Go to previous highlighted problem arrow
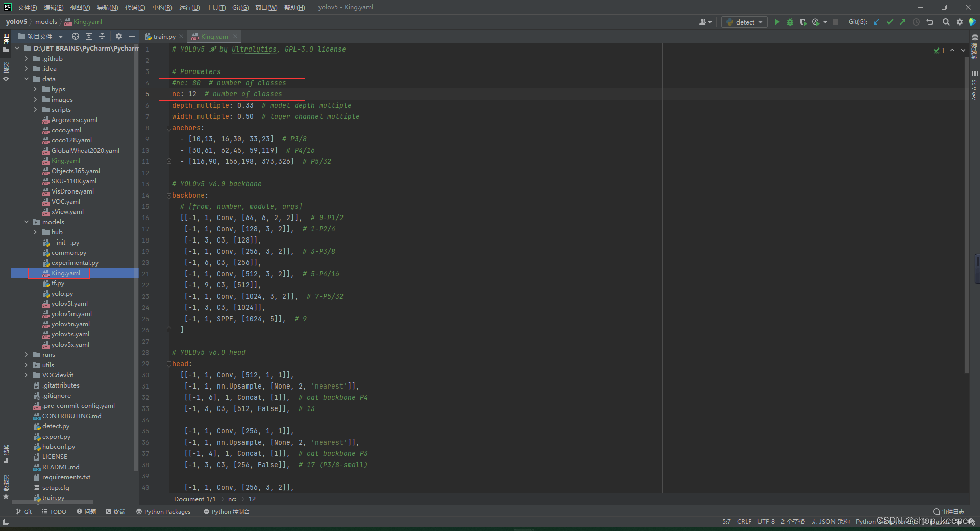 952,50
